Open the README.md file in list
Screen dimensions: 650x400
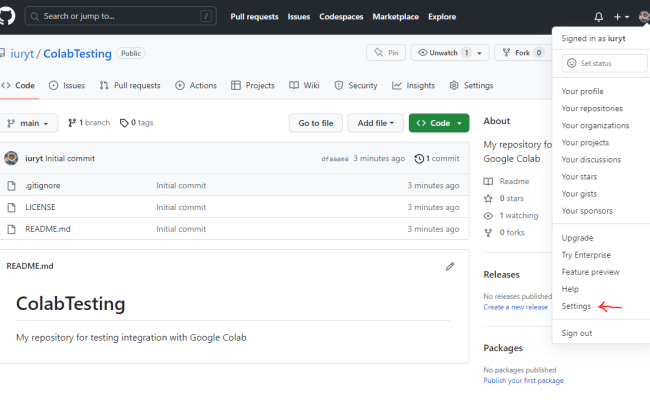coord(48,229)
